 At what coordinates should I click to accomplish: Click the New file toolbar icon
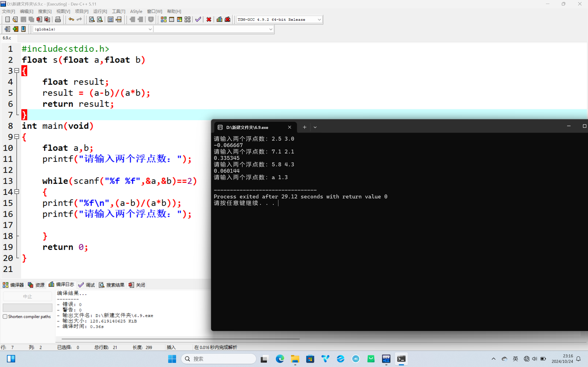pyautogui.click(x=7, y=19)
